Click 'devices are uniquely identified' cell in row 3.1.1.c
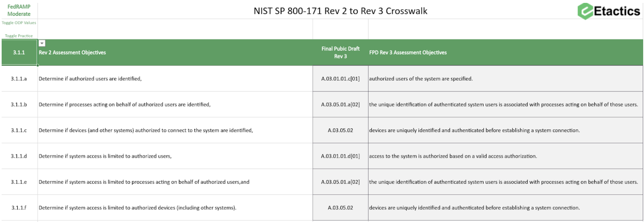The width and height of the screenshot is (644, 222). point(505,130)
